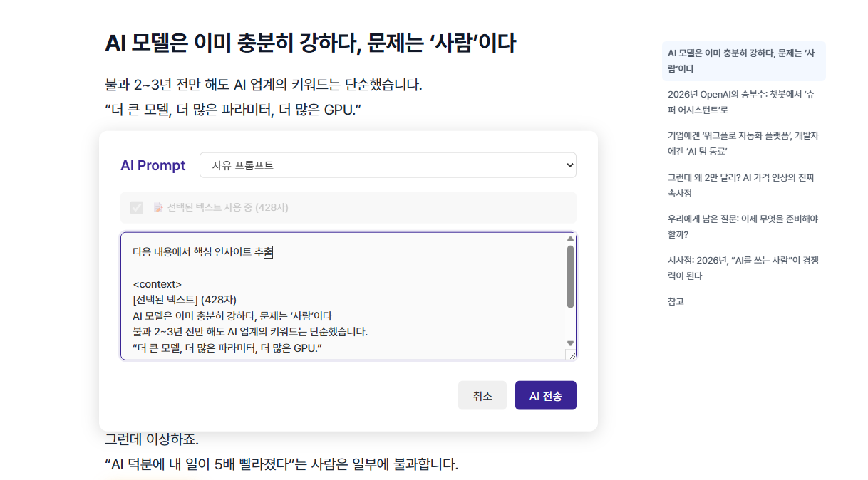Viewport: 868px width, 480px height.
Task: Click the resize grip at the textarea corner
Action: click(570, 354)
